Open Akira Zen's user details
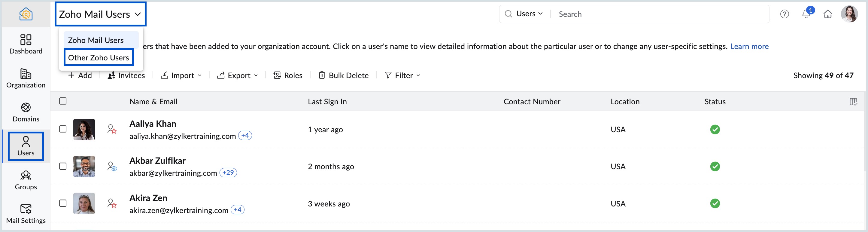 [x=148, y=198]
